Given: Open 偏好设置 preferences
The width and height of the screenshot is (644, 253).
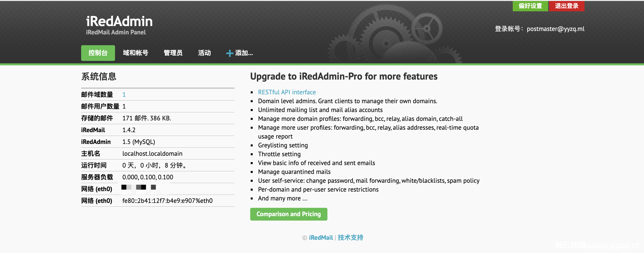Looking at the screenshot, I should [530, 6].
